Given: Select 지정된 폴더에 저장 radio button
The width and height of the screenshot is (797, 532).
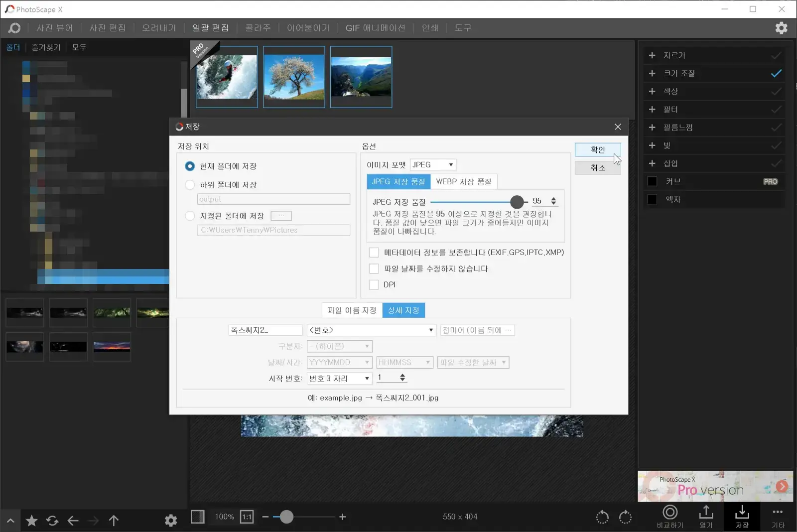Looking at the screenshot, I should [190, 216].
